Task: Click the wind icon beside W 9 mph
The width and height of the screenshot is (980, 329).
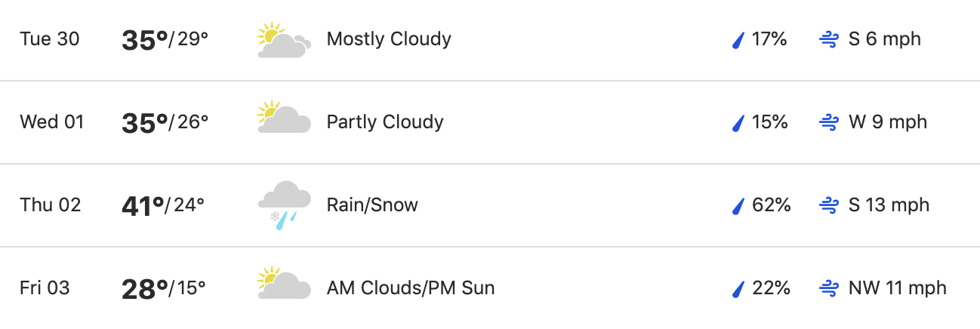Action: (x=829, y=123)
